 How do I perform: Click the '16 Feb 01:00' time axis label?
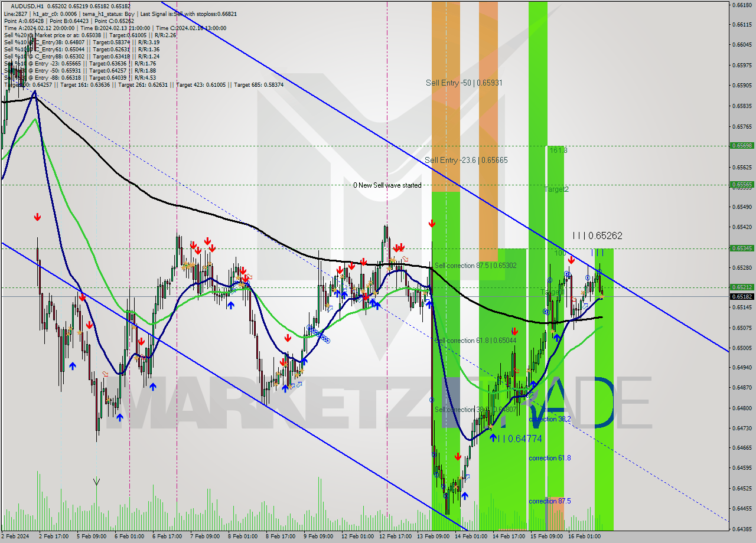585,537
